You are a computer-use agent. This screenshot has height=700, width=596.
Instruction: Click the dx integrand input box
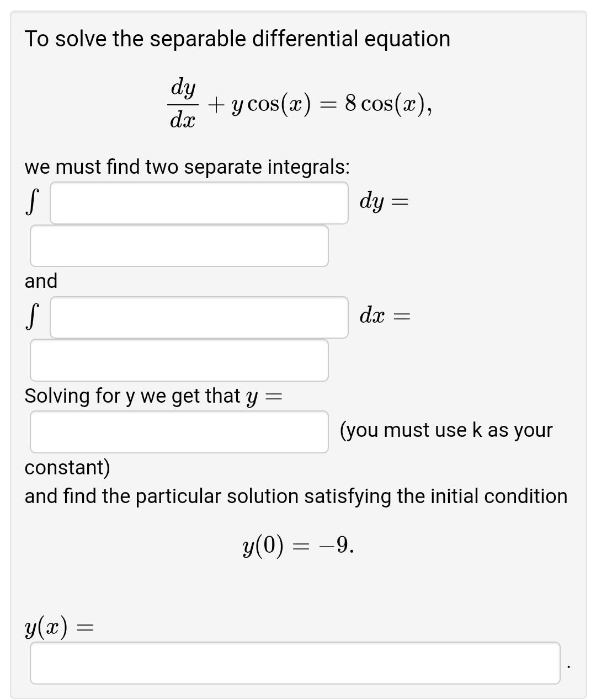(198, 316)
